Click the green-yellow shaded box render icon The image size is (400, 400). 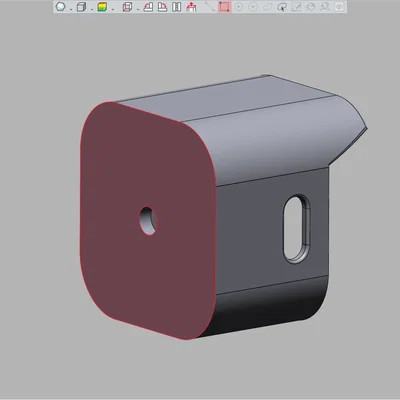[x=102, y=7]
